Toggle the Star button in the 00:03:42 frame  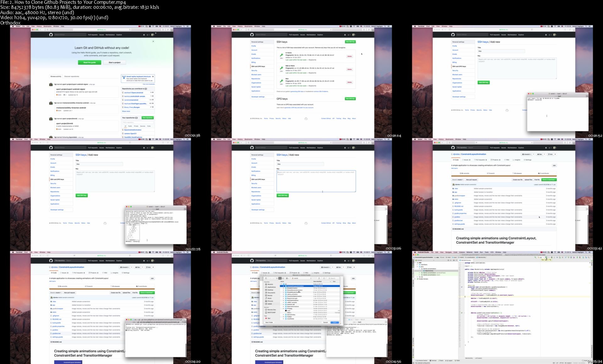tap(540, 154)
